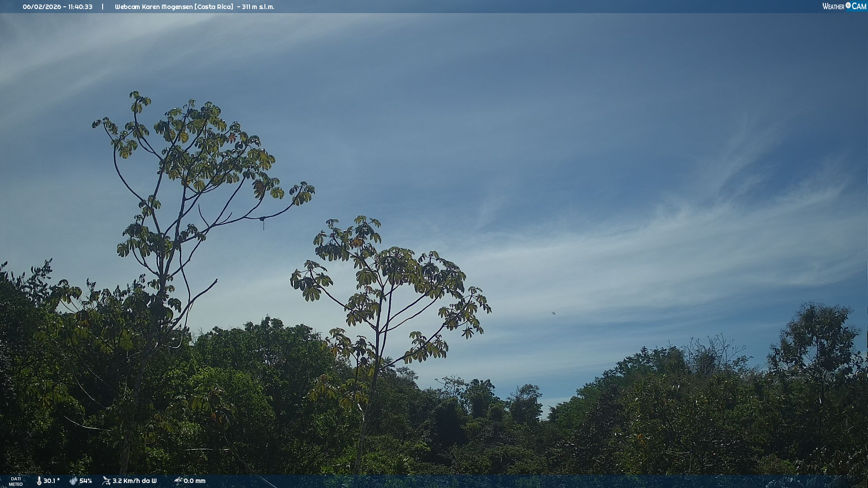868x488 pixels.
Task: Click the 0.0 mm rainfall value
Action: (194, 481)
